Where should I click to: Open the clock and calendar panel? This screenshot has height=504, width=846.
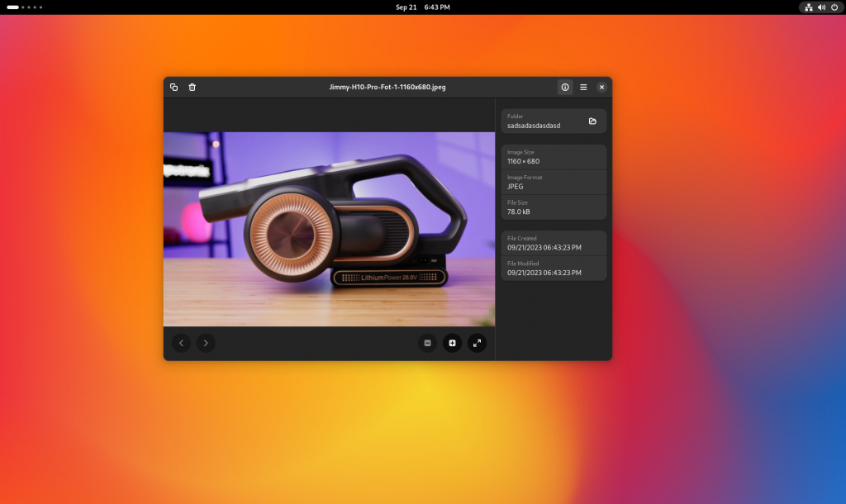(422, 7)
